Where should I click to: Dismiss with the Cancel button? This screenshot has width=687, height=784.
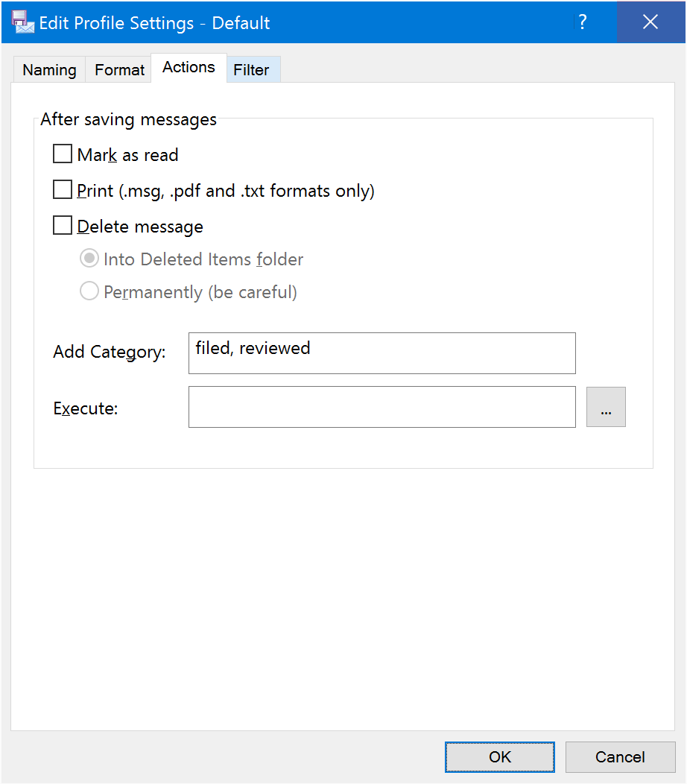(621, 757)
